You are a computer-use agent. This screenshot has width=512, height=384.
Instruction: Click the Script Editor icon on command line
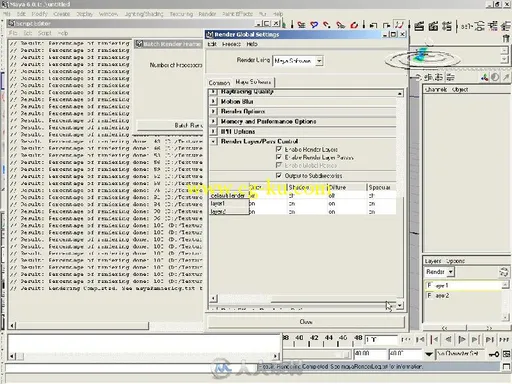tap(506, 367)
